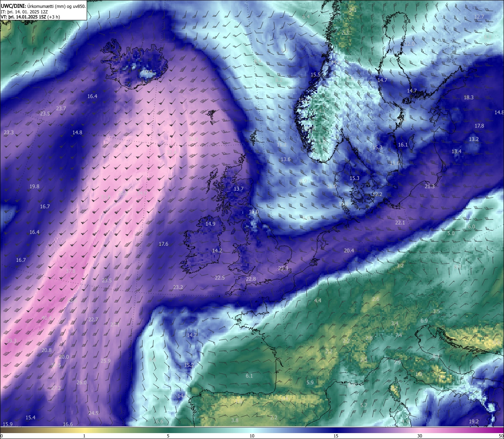The image size is (504, 439).
Task: Click the map value "37.8"
Action: tap(70, 271)
